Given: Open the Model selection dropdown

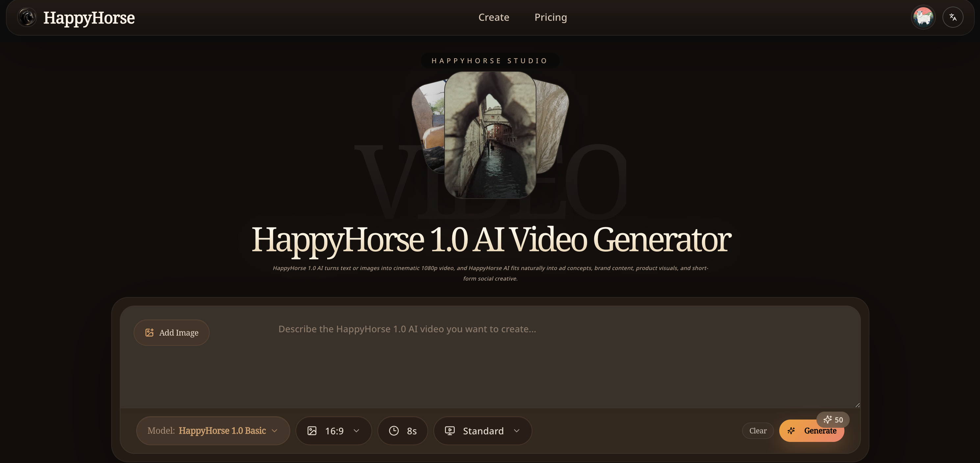Looking at the screenshot, I should 213,431.
